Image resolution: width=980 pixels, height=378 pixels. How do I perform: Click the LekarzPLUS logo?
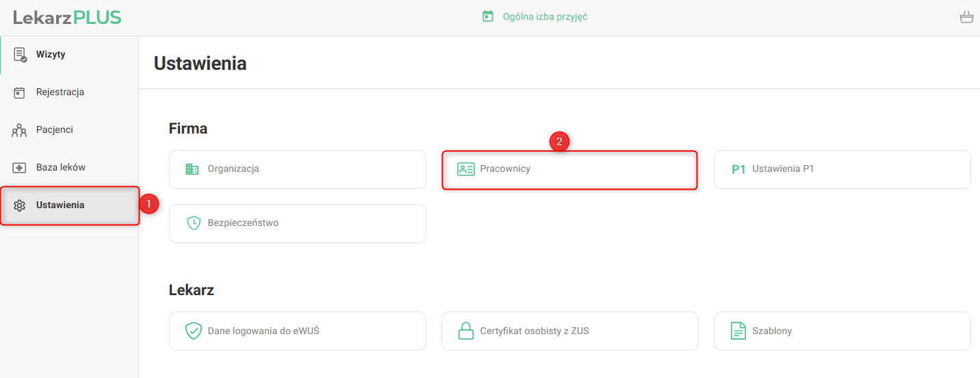tap(67, 17)
